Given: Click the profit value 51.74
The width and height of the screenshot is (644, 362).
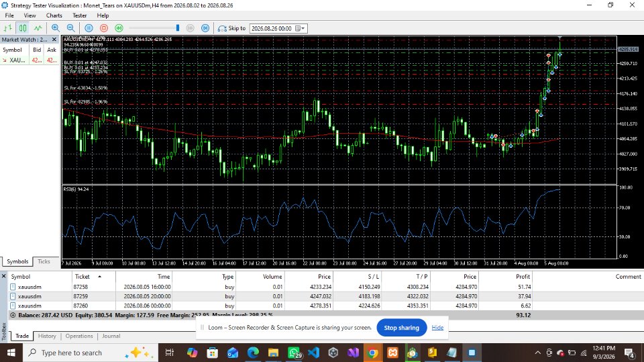Looking at the screenshot, I should pyautogui.click(x=524, y=287).
